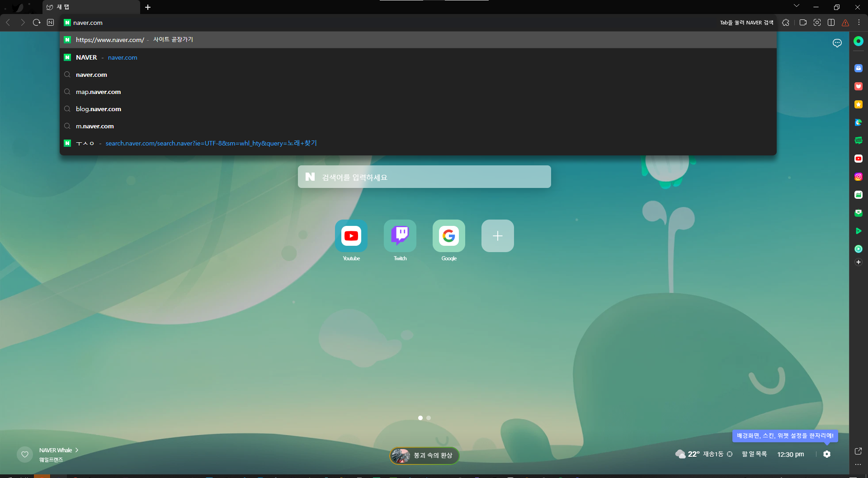Image resolution: width=868 pixels, height=478 pixels.
Task: Open new tab page settings gear
Action: point(827,454)
